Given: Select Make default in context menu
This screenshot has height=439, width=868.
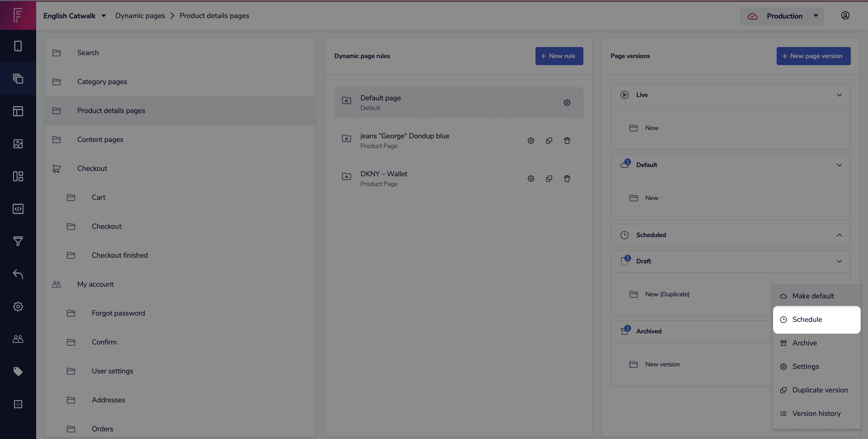Looking at the screenshot, I should [x=813, y=296].
